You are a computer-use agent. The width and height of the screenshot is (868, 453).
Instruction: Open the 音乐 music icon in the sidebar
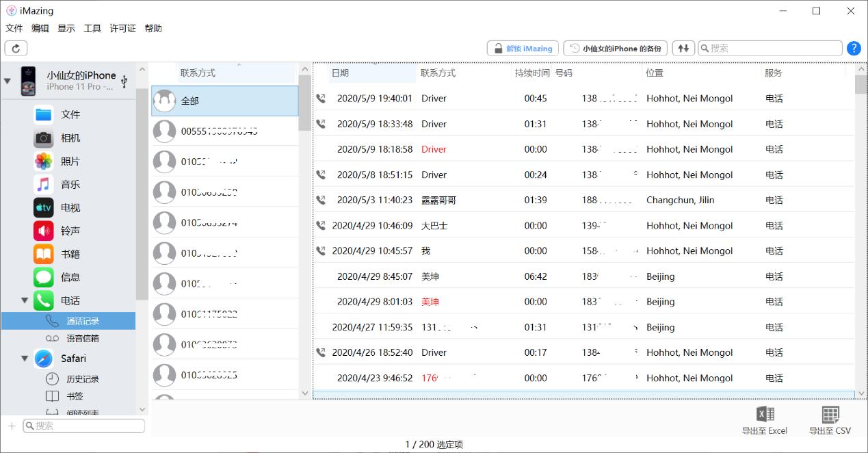click(x=44, y=184)
